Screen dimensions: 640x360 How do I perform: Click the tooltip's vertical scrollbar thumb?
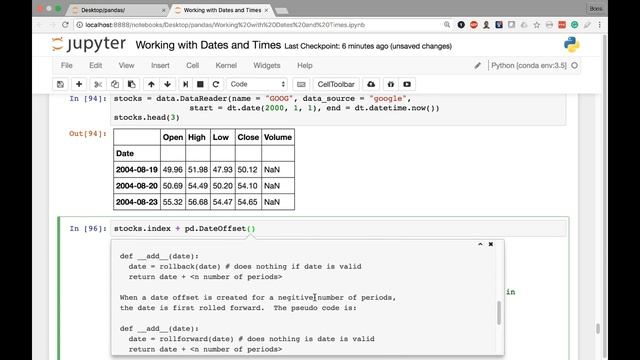coord(499,313)
